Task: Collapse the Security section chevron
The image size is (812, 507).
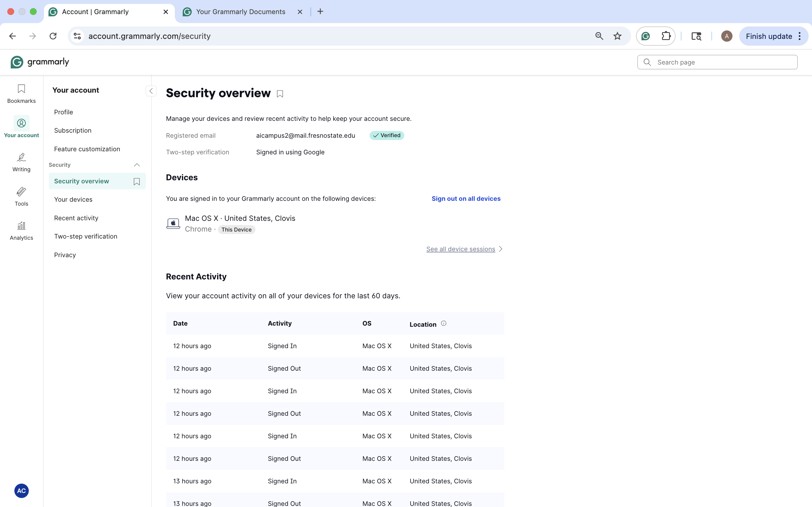Action: point(136,165)
